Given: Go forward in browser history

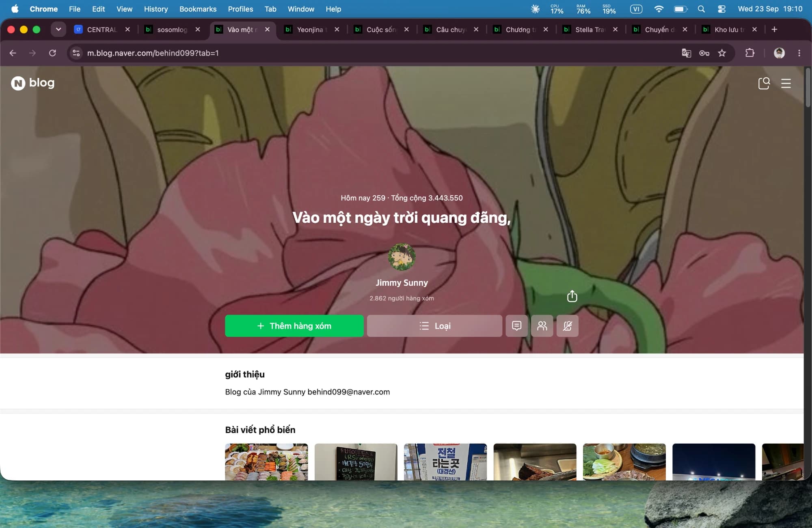Looking at the screenshot, I should click(x=32, y=53).
